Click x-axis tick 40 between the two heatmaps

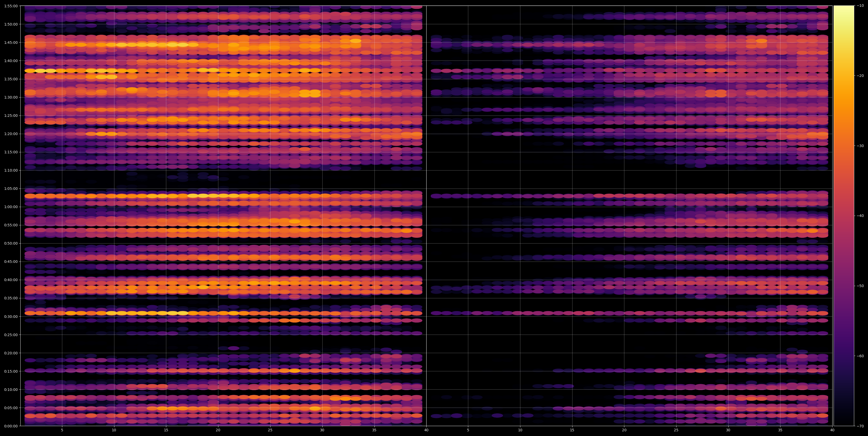click(426, 430)
